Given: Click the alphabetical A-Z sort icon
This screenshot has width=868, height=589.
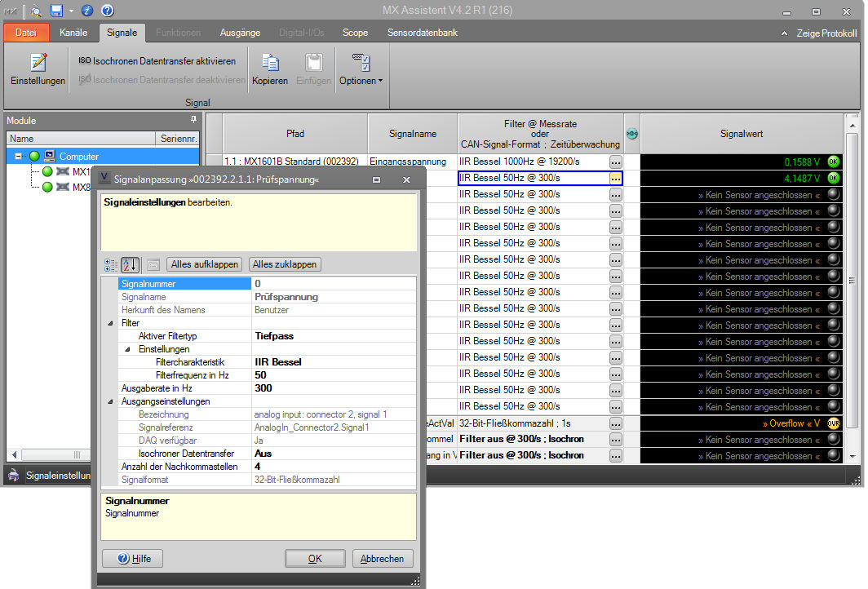Looking at the screenshot, I should [x=131, y=264].
